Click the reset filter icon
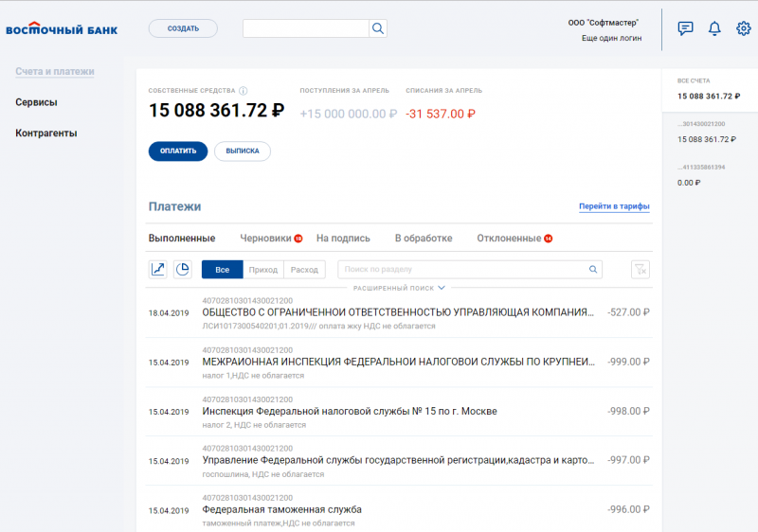758x532 pixels. [641, 270]
